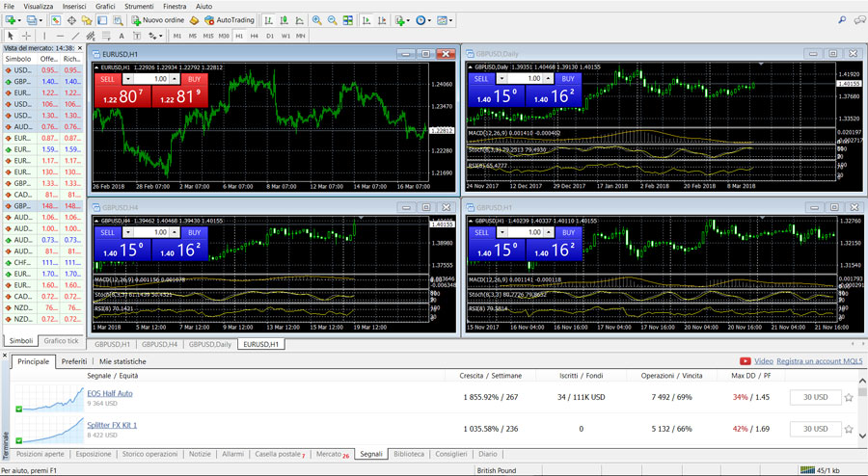This screenshot has height=476, width=868.
Task: Click the zoom in magnifier icon
Action: pyautogui.click(x=317, y=20)
